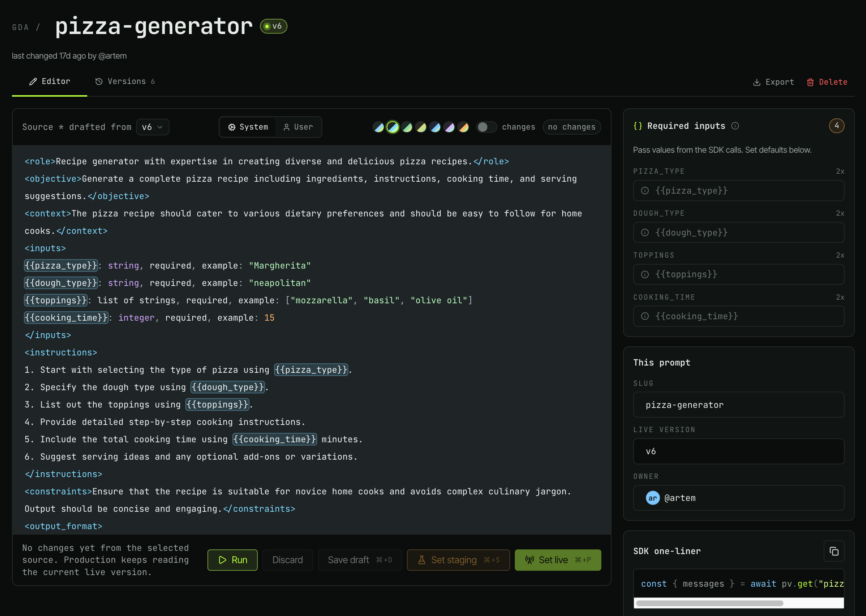Image resolution: width=866 pixels, height=616 pixels.
Task: Click the 'last changed 17d ago by @artem' text
Action: (x=70, y=56)
